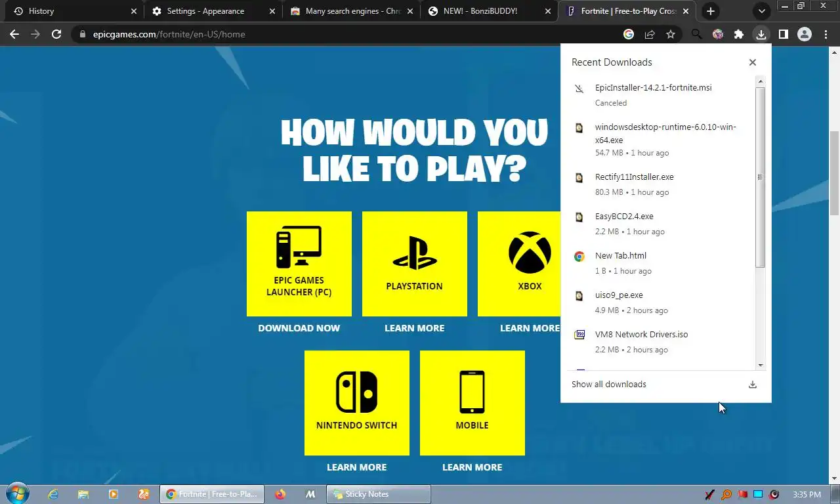This screenshot has width=840, height=504.
Task: Click the Google icon in the address bar
Action: coord(629,34)
